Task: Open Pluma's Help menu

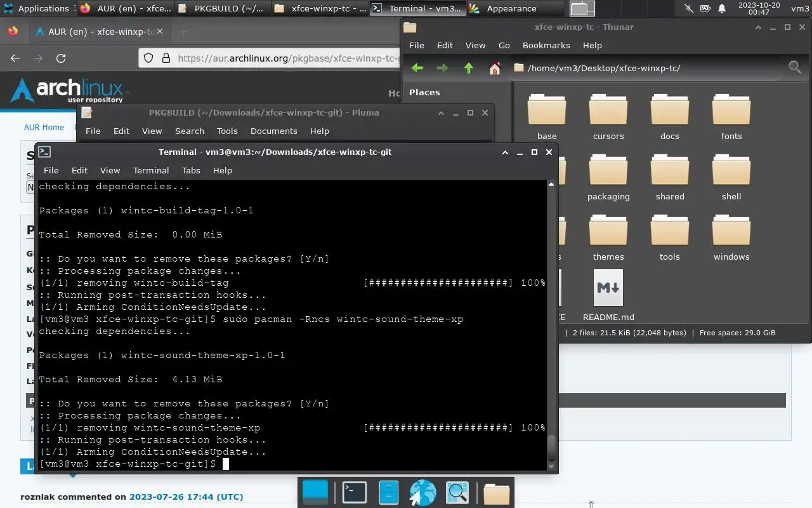Action: point(320,131)
